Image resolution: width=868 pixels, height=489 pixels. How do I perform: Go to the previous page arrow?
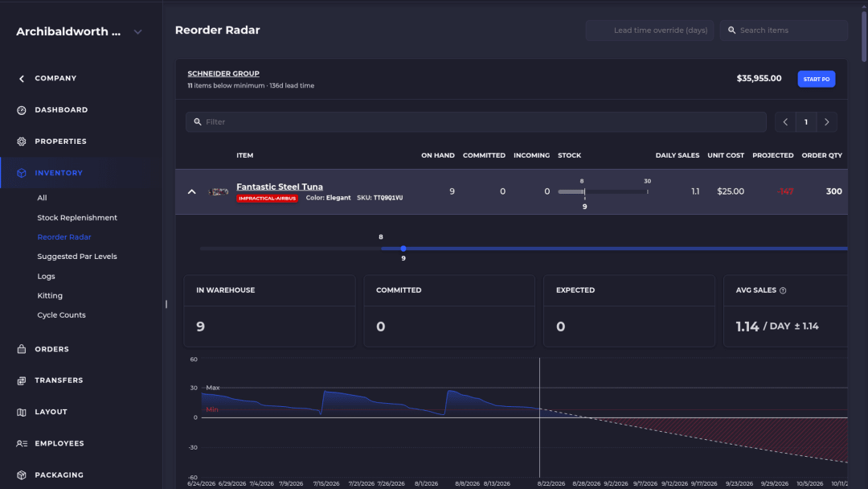click(785, 121)
